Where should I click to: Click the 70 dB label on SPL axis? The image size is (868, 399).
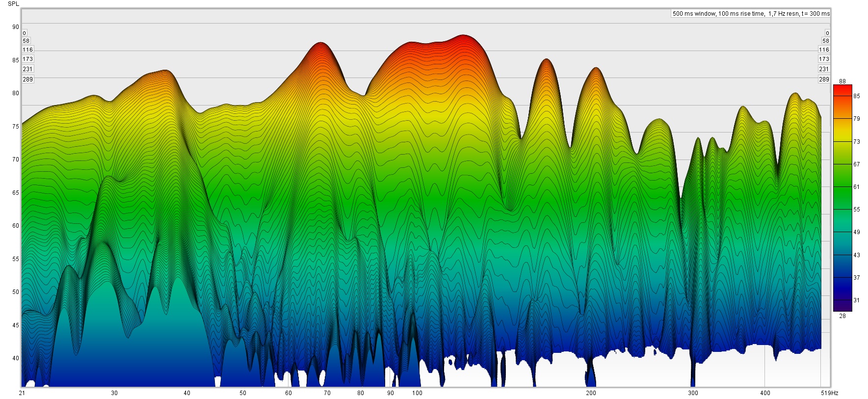tap(16, 160)
